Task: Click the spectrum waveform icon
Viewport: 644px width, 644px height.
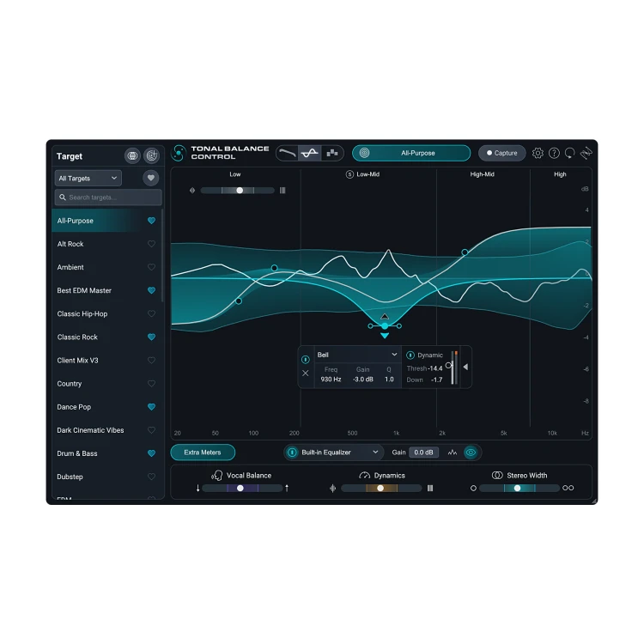Action: (453, 453)
